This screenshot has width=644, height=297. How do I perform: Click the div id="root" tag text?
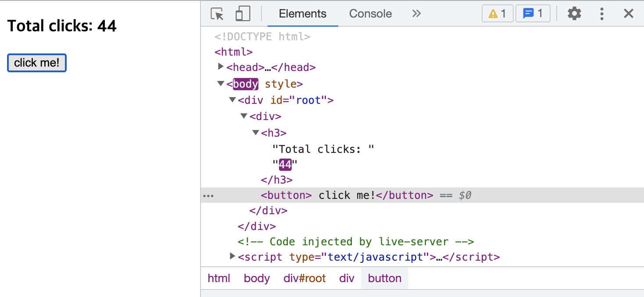(286, 100)
